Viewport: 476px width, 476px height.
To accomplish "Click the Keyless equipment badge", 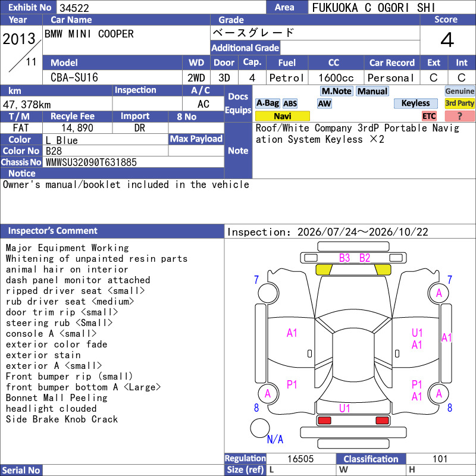I will [415, 103].
